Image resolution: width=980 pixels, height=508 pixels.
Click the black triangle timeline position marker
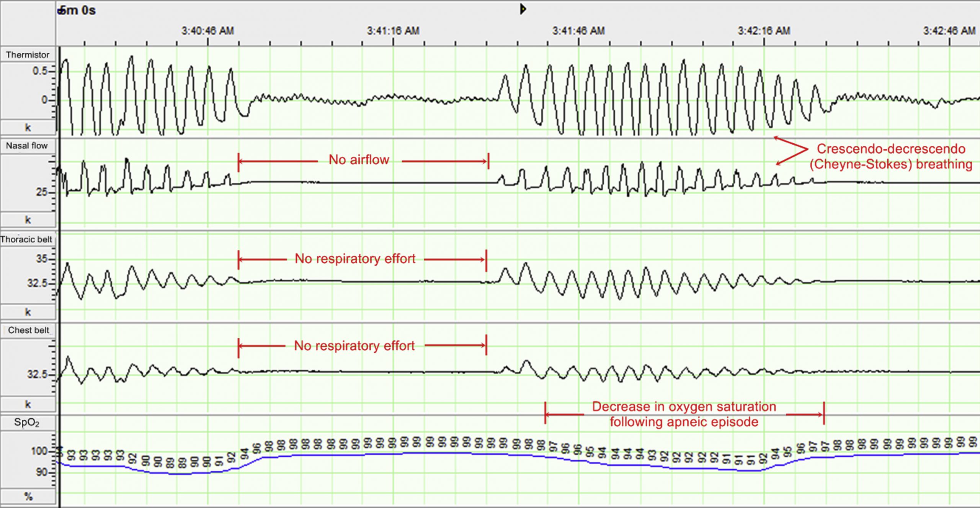click(523, 9)
